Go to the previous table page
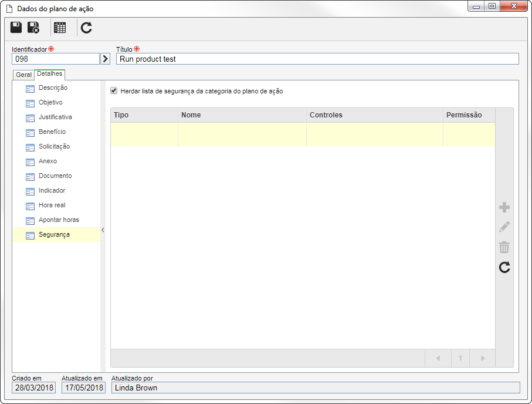Screen dimensions: 532x404 tap(438, 358)
